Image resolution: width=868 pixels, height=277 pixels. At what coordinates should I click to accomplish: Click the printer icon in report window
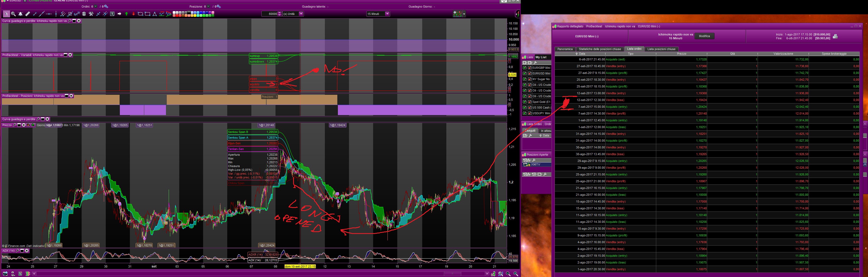835,36
